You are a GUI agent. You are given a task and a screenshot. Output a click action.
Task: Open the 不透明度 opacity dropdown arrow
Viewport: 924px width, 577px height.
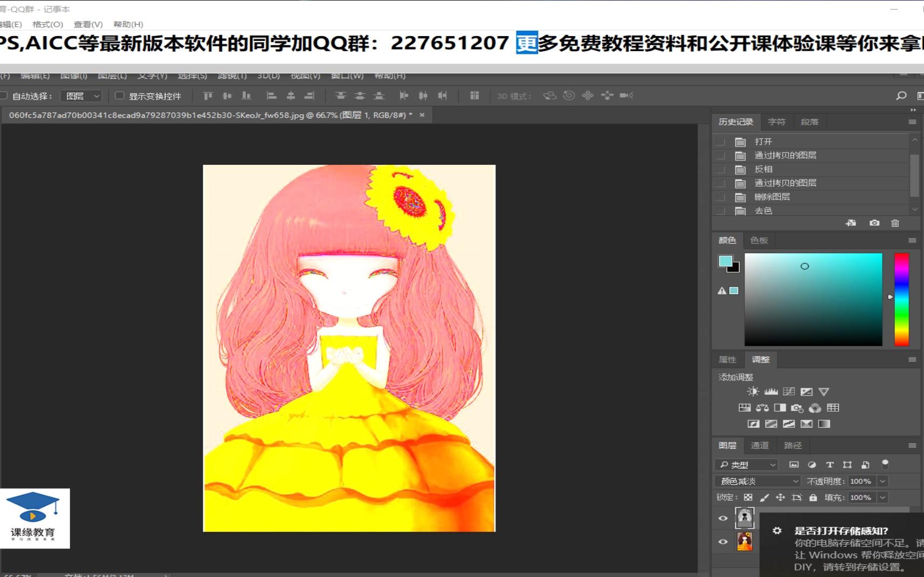pyautogui.click(x=882, y=481)
